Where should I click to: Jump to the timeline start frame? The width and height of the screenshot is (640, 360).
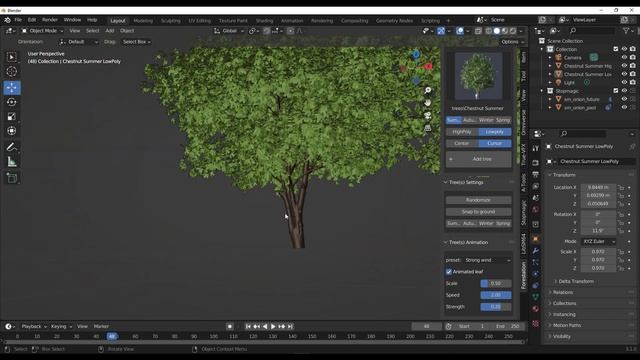click(248, 326)
